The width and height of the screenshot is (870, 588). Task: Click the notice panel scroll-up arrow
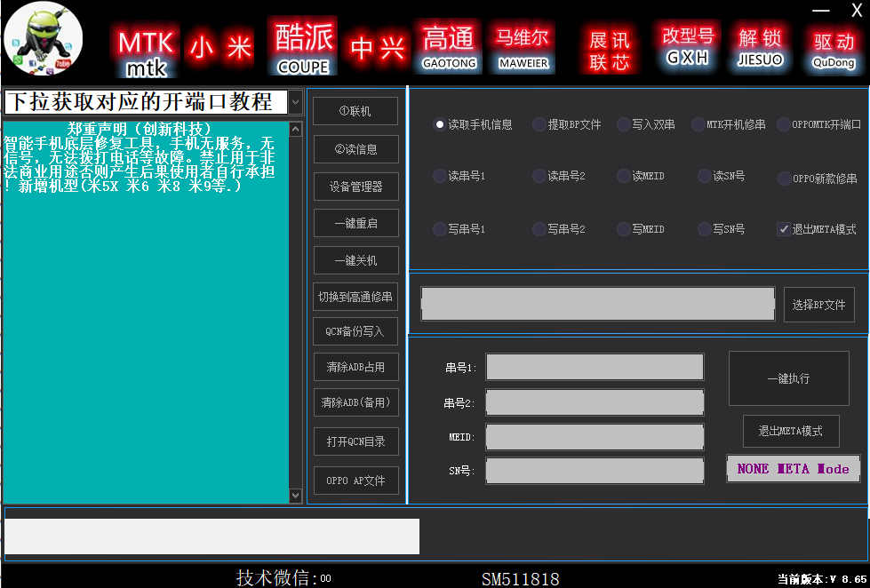click(295, 130)
